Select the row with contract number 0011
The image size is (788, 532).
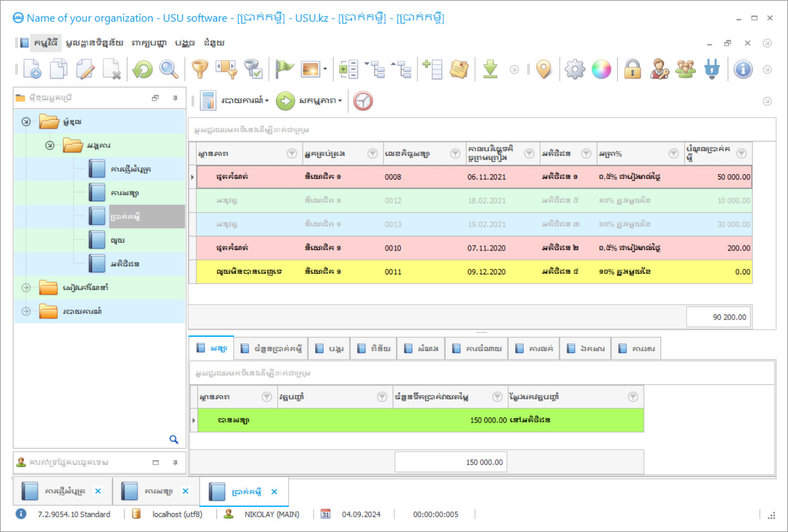(x=474, y=272)
